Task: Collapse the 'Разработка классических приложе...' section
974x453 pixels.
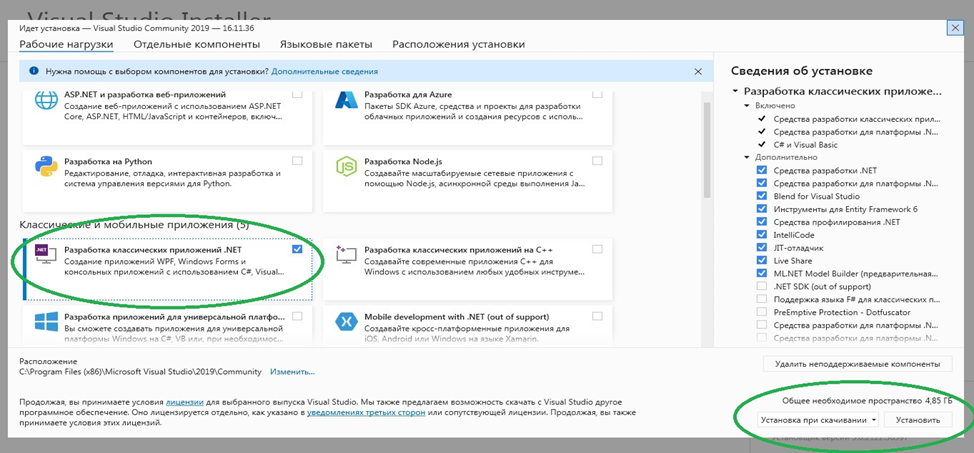Action: [735, 91]
